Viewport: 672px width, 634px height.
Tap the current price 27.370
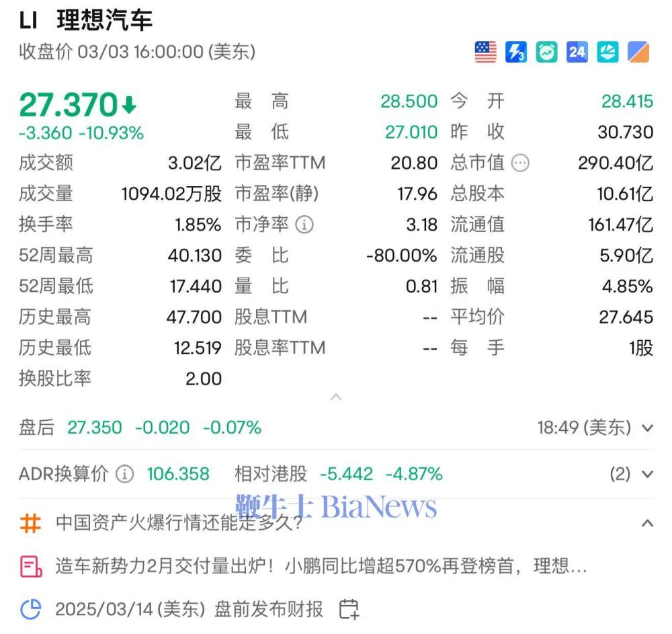68,105
